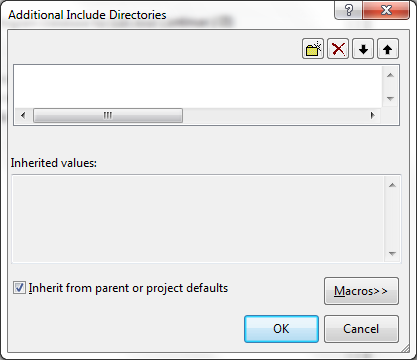Viewport: 417px width, 360px height.
Task: Click down arrow of directories list scrollbar
Action: point(391,99)
